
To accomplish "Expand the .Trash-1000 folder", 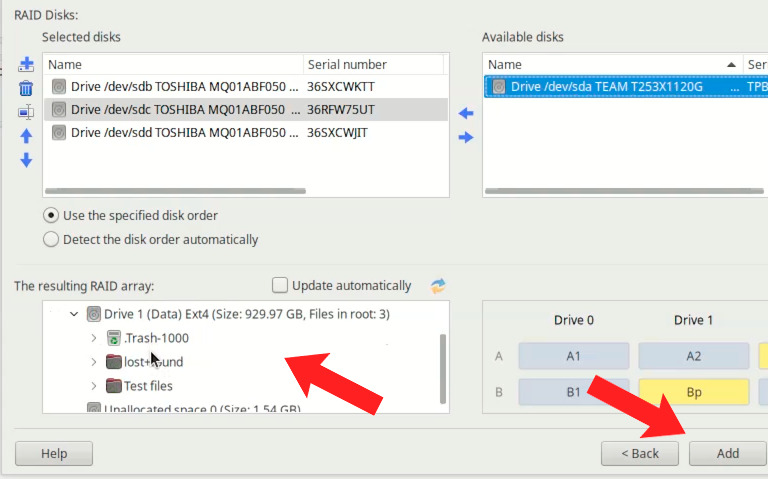I will 94,338.
